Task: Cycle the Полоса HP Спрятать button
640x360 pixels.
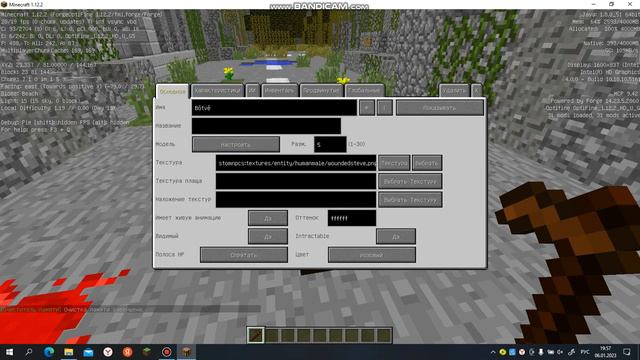Action: tap(244, 255)
